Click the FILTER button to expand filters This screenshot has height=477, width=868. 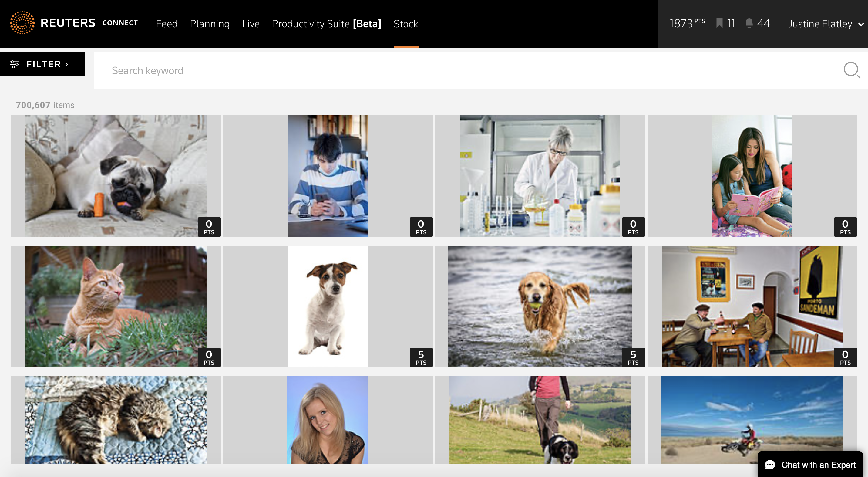pos(42,64)
